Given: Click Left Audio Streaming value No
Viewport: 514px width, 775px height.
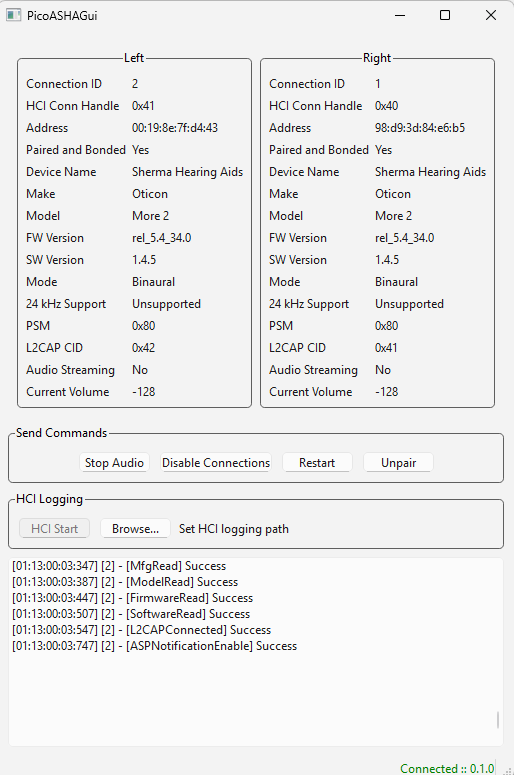Looking at the screenshot, I should pyautogui.click(x=140, y=370).
